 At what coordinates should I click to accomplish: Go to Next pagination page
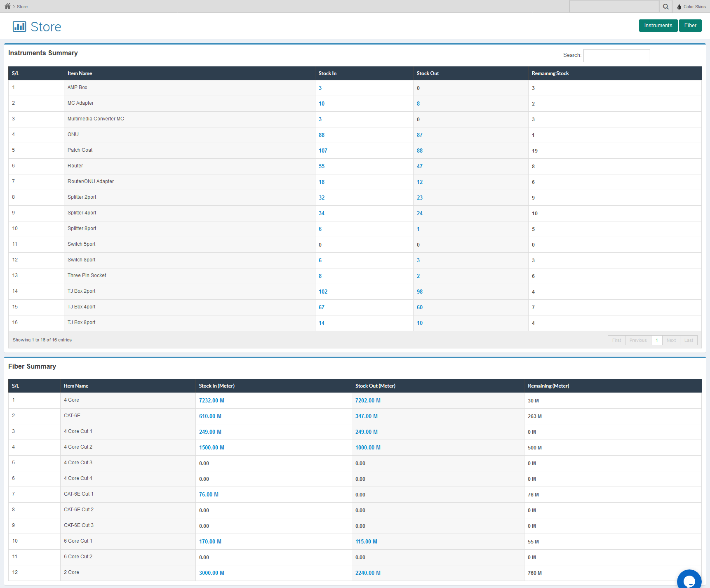[x=671, y=340]
